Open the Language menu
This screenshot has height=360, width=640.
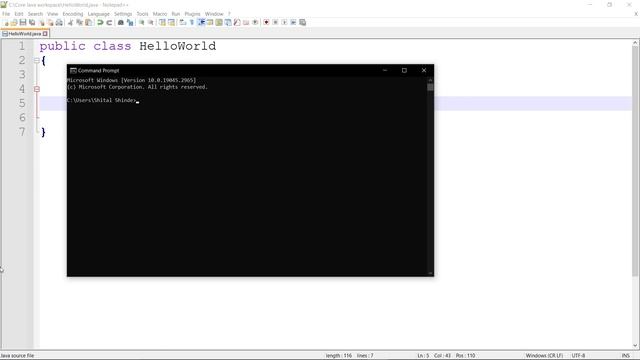[99, 14]
